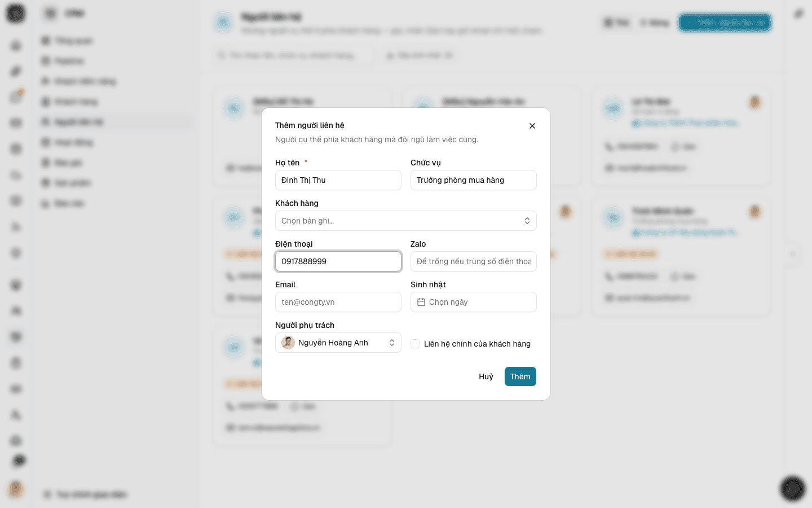Click the Chức vụ input field
812x508 pixels.
point(474,180)
